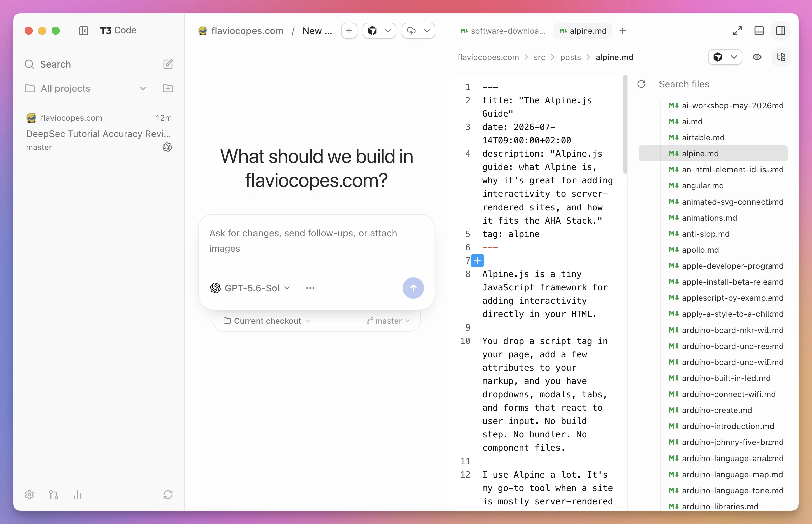The image size is (812, 524).
Task: Click flaviocopes.com project name in header
Action: pyautogui.click(x=247, y=31)
